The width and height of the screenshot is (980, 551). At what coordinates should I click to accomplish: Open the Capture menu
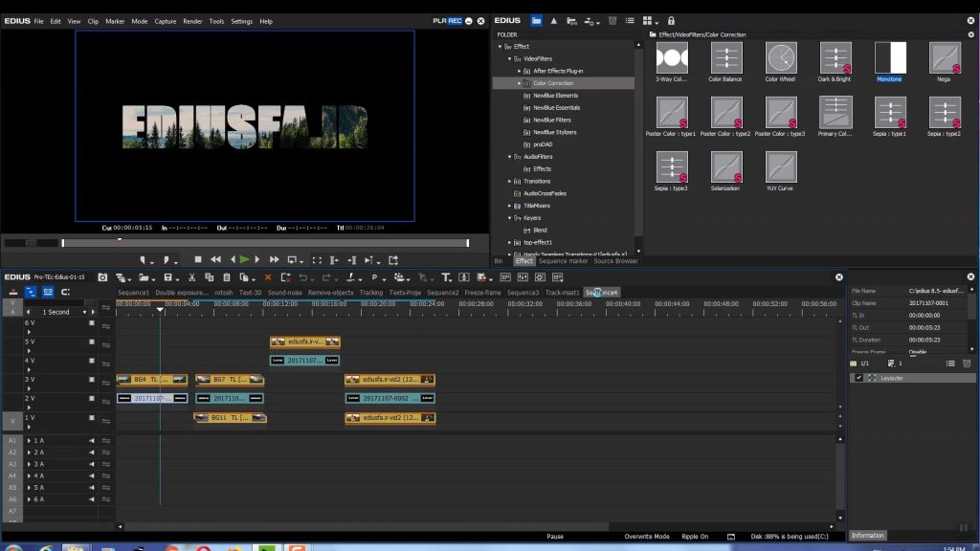[165, 21]
